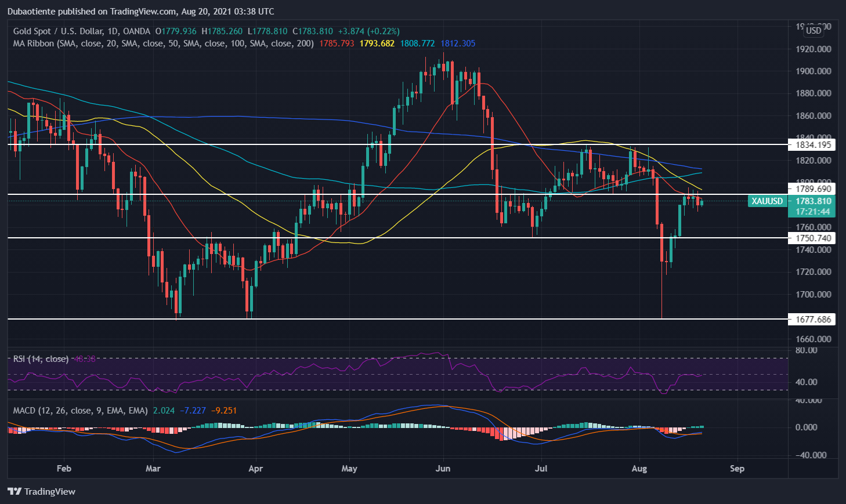Click the 50 SMA value 1793.682

coord(377,43)
